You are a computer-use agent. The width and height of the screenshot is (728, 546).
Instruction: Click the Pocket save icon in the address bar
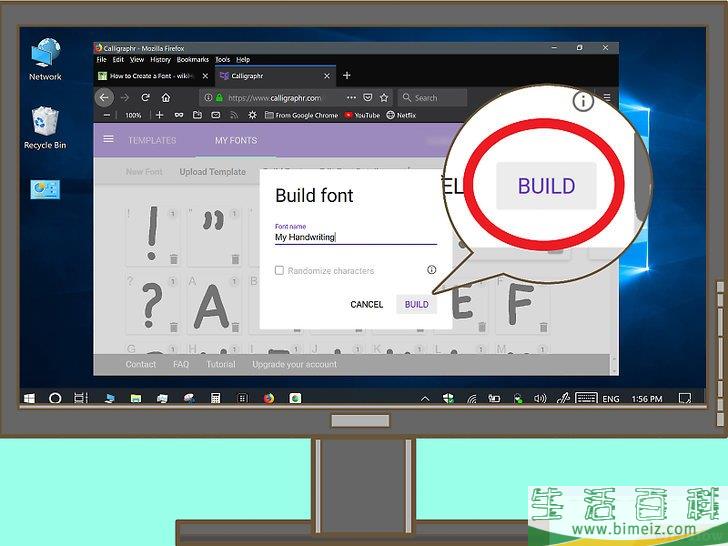pyautogui.click(x=367, y=98)
